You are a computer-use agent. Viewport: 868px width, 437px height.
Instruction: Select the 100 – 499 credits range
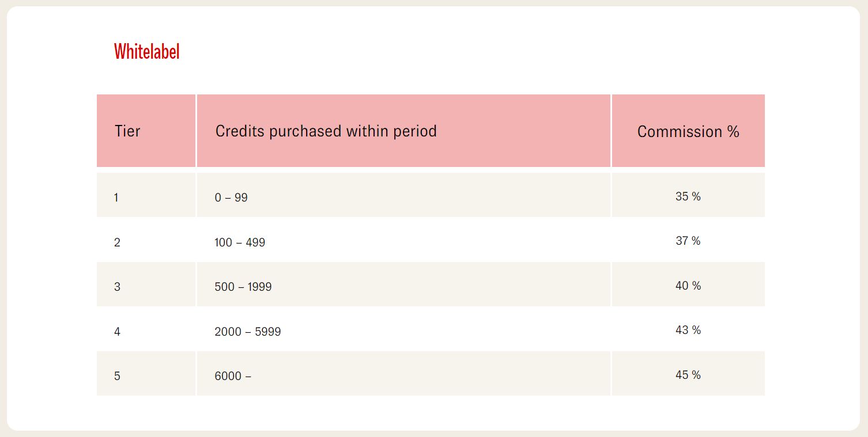(240, 242)
